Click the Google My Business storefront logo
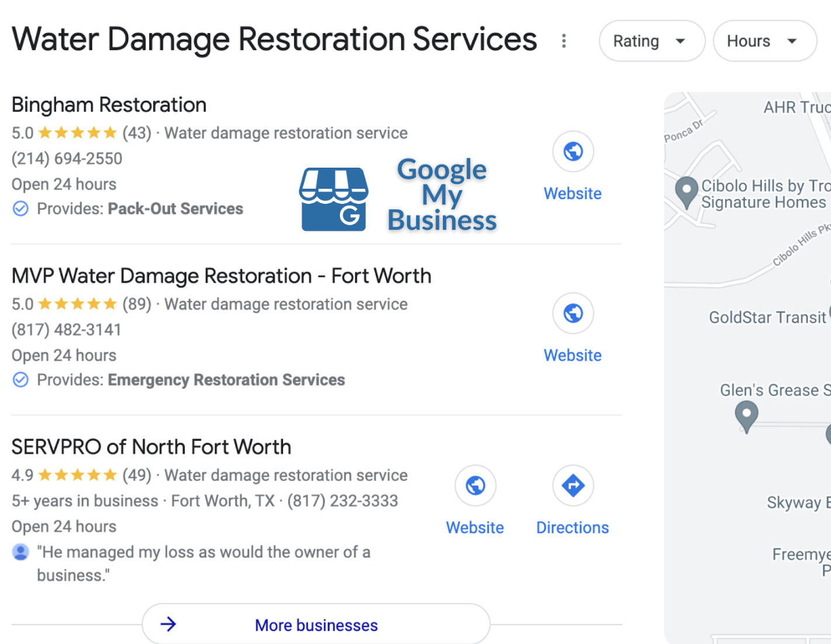 (x=334, y=198)
